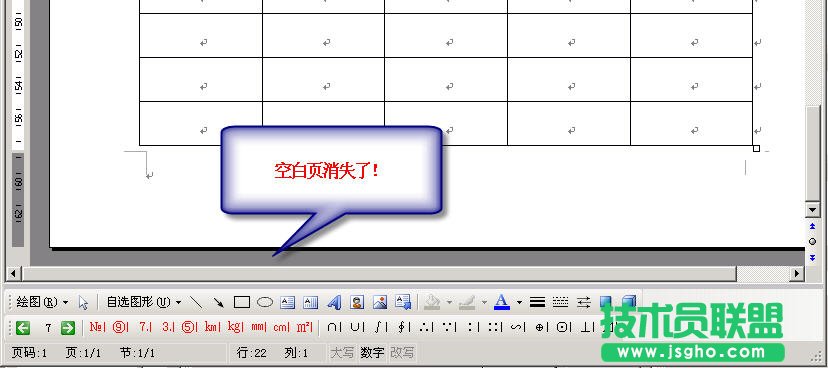This screenshot has height=368, width=828.
Task: Insert the circled 5 symbol
Action: [189, 327]
